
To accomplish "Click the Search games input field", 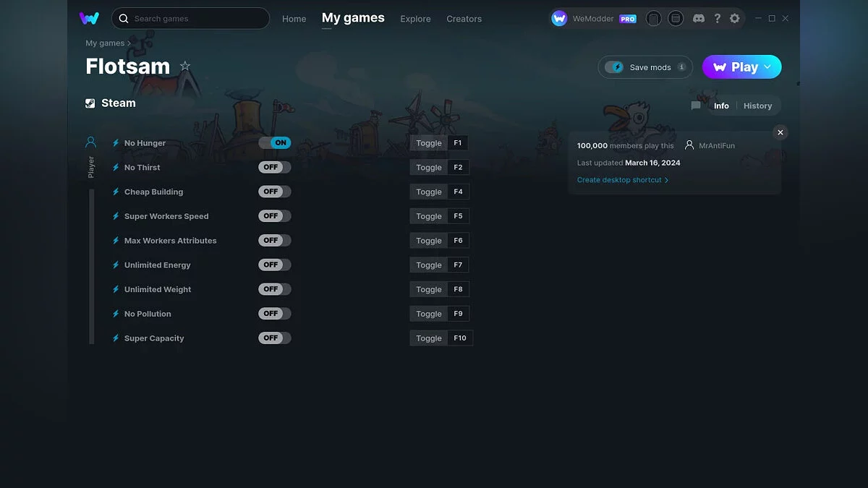I will 195,19.
